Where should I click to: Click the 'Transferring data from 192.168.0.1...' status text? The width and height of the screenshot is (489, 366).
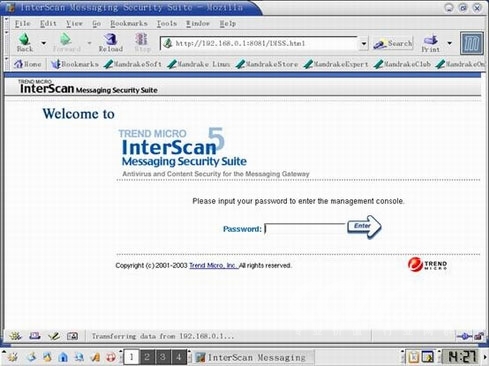(163, 336)
